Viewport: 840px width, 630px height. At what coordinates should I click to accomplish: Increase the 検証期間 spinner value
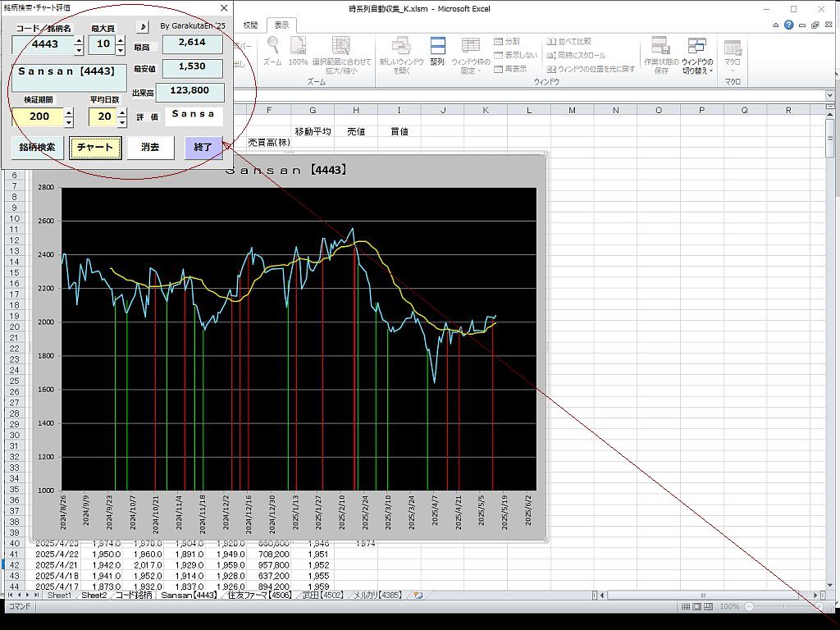[x=69, y=112]
